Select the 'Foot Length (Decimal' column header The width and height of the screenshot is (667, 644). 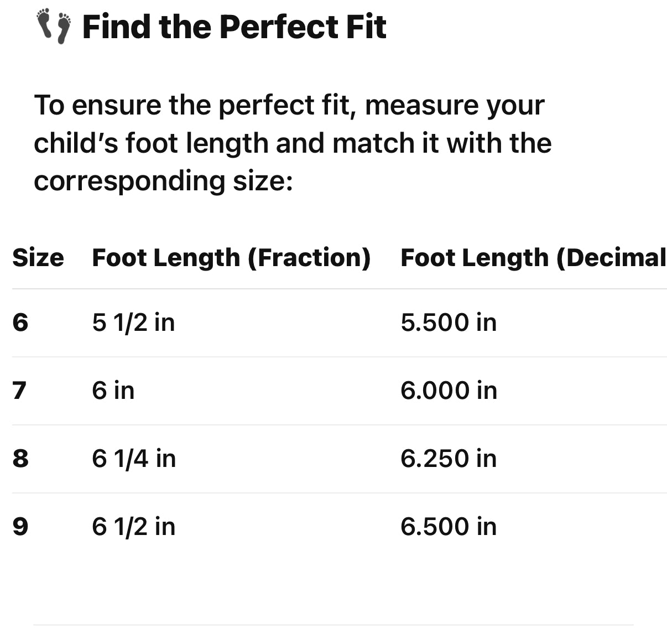pyautogui.click(x=533, y=258)
